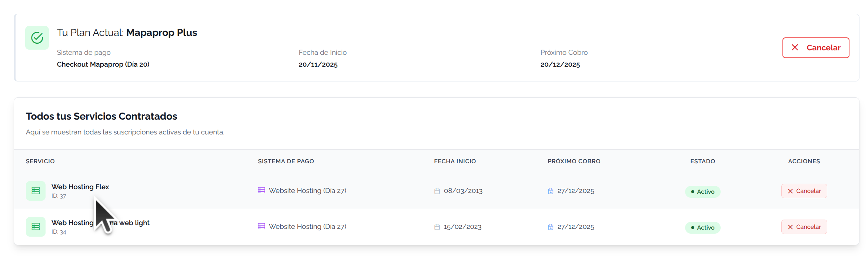Cancel the Mapaprop Plus plan

[x=815, y=48]
